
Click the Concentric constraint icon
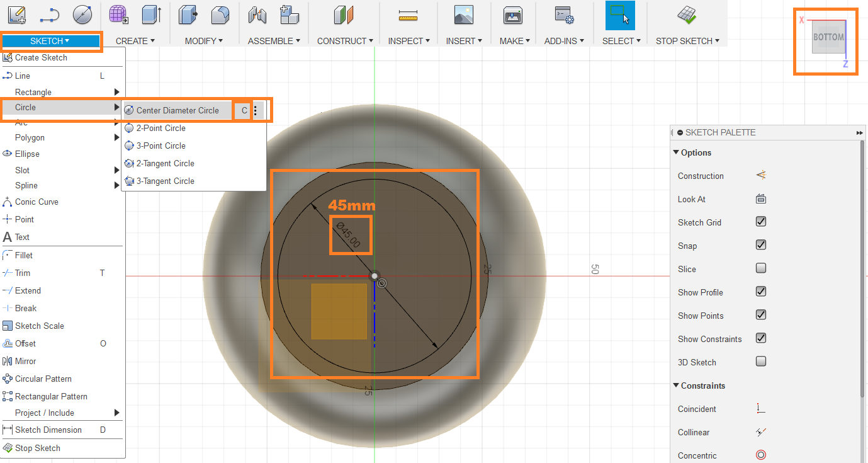(760, 455)
